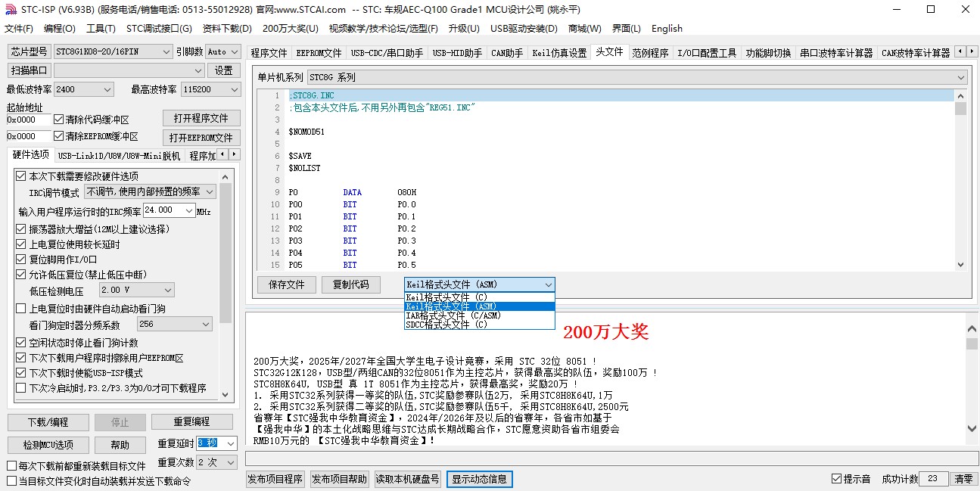Viewport: 980px width, 491px height.
Task: Open 工具(T) menu
Action: (x=101, y=29)
